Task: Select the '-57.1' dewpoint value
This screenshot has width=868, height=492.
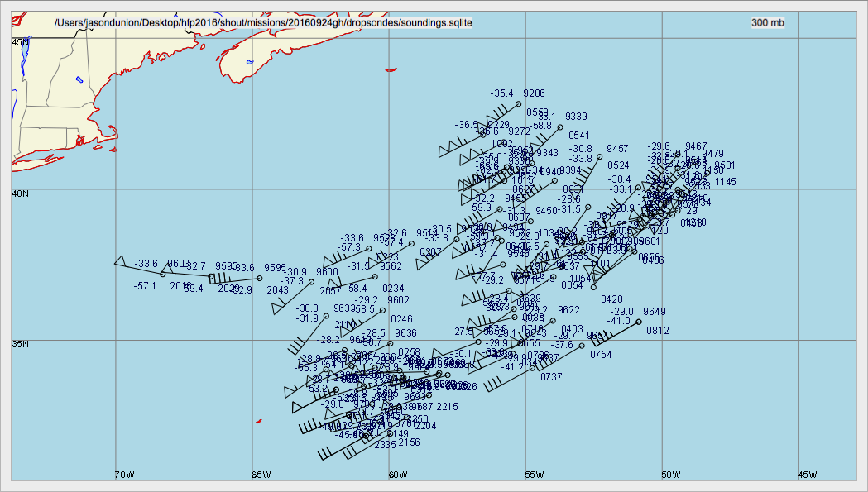Action: point(145,286)
